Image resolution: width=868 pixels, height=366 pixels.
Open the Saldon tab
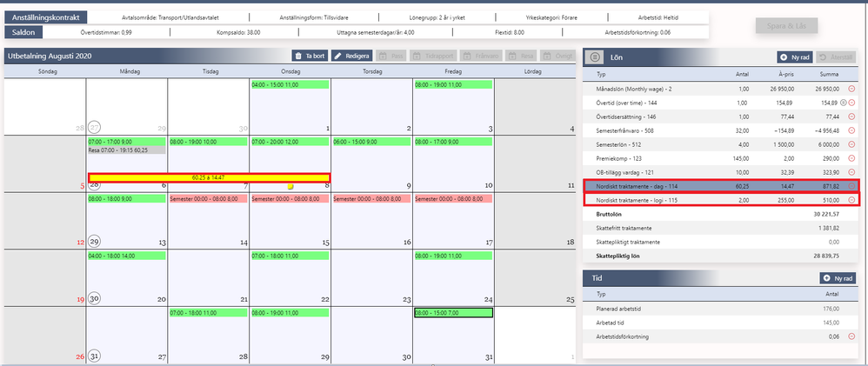(23, 32)
